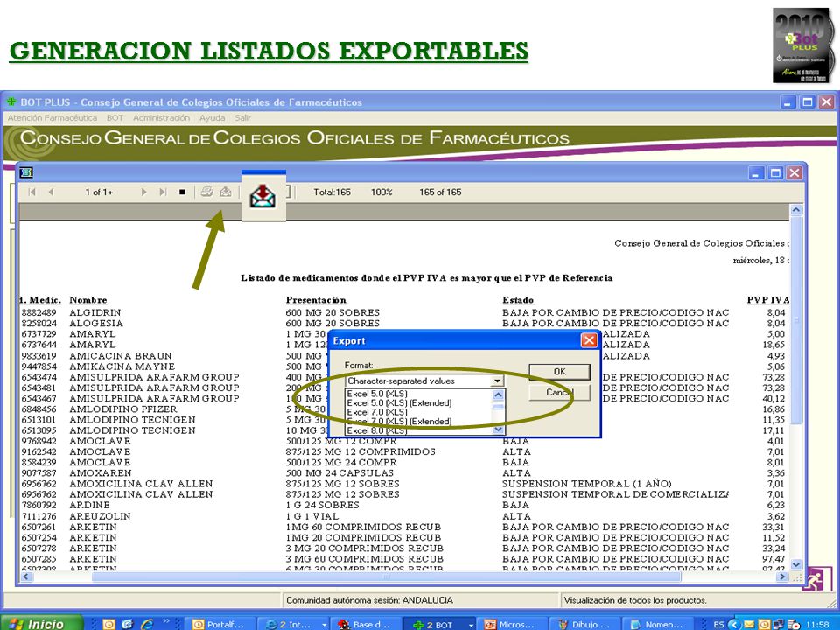Click the Inicio start button
Viewport: 840px width, 630px height.
43,623
